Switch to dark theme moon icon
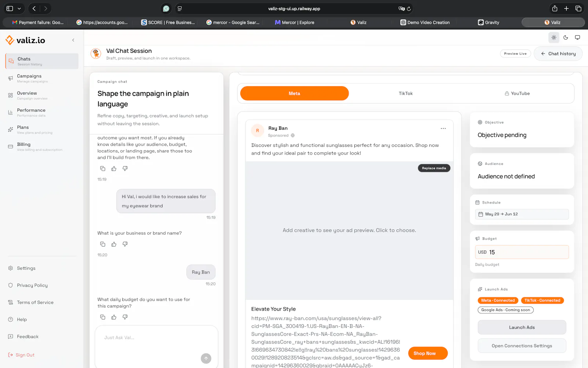 566,38
